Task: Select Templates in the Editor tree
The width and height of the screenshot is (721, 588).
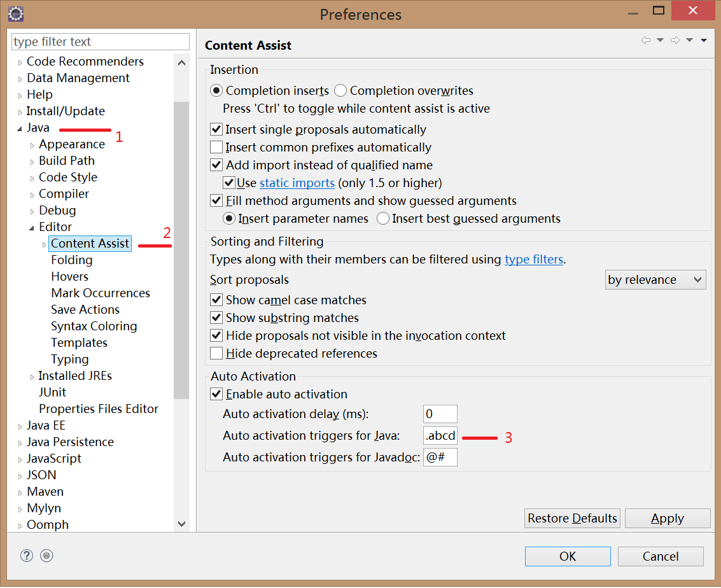Action: pos(79,343)
